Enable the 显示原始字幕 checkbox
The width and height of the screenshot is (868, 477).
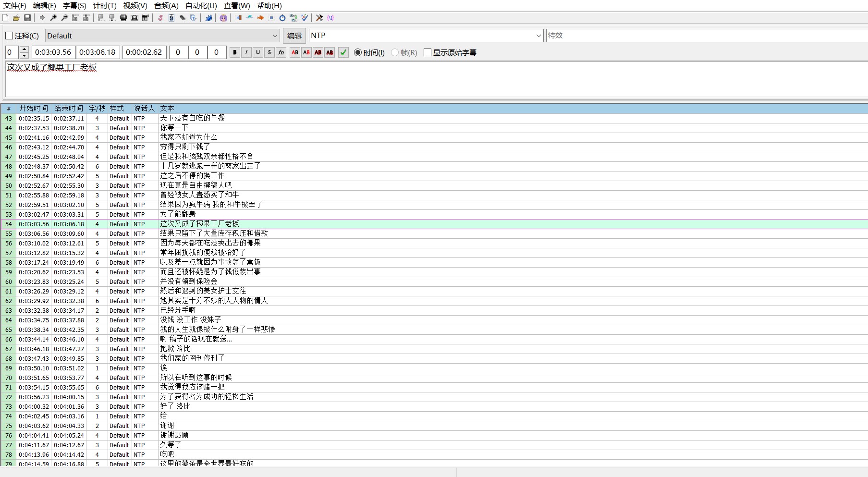(428, 52)
